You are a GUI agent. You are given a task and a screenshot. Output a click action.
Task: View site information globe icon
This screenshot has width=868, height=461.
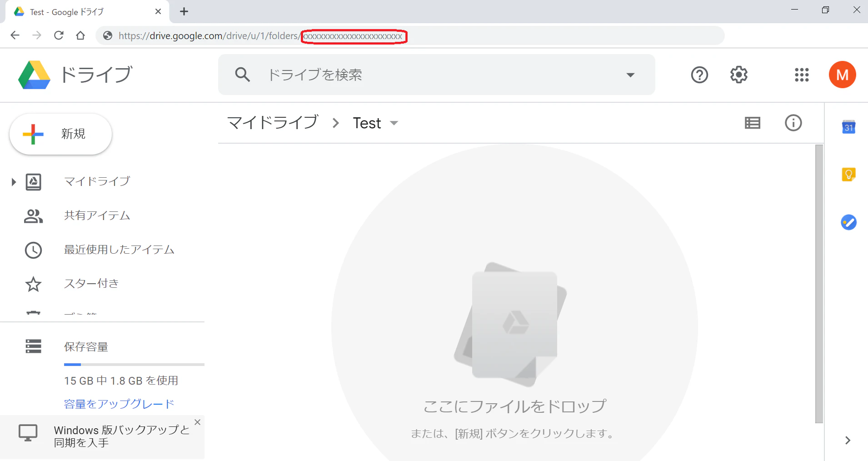pos(108,35)
